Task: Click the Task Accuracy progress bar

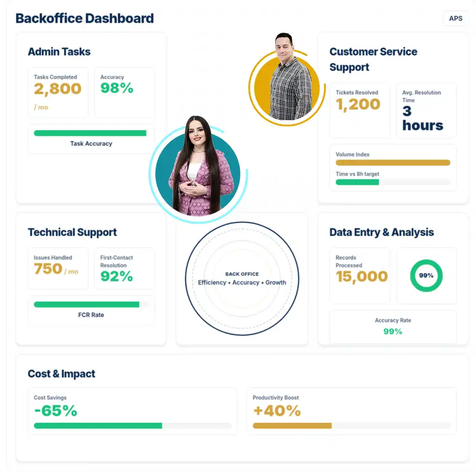Action: point(90,133)
